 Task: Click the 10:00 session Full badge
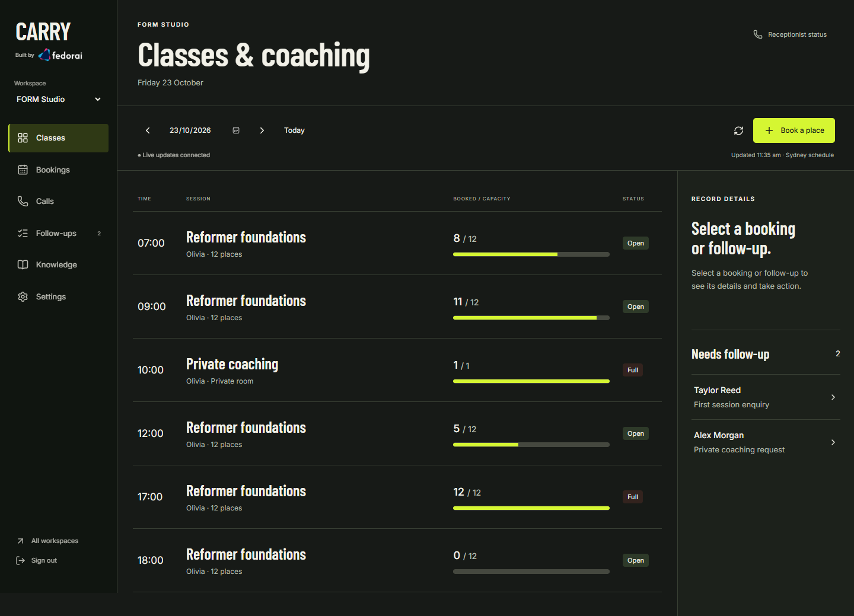(633, 370)
